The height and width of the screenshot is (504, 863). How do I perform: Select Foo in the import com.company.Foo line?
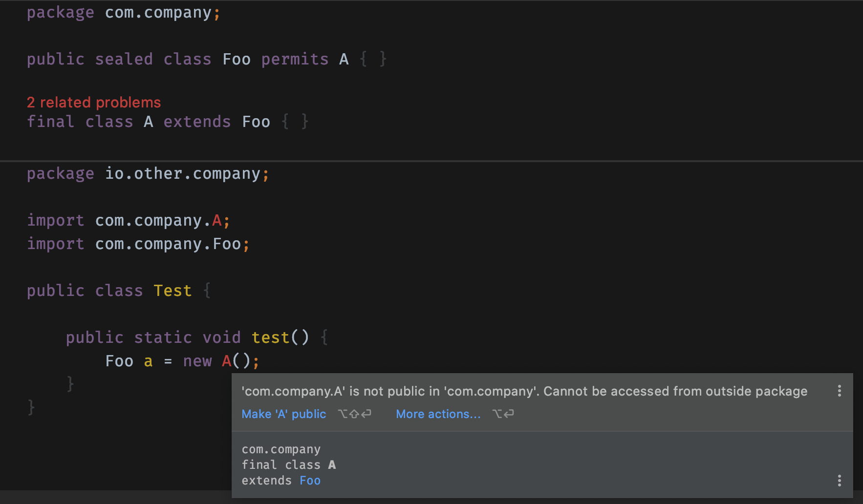click(227, 244)
